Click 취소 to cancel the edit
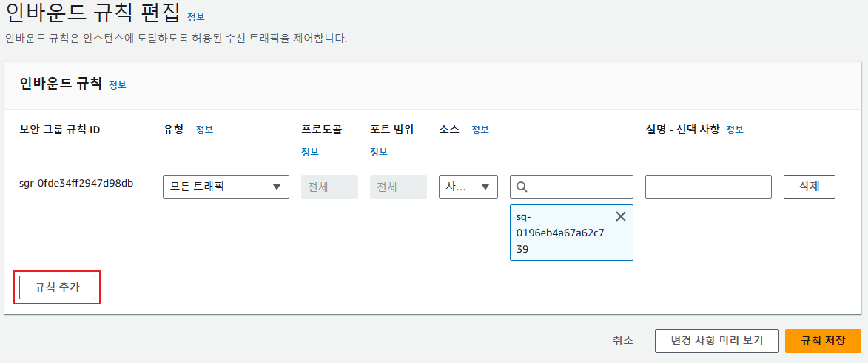868x363 pixels. [x=623, y=341]
